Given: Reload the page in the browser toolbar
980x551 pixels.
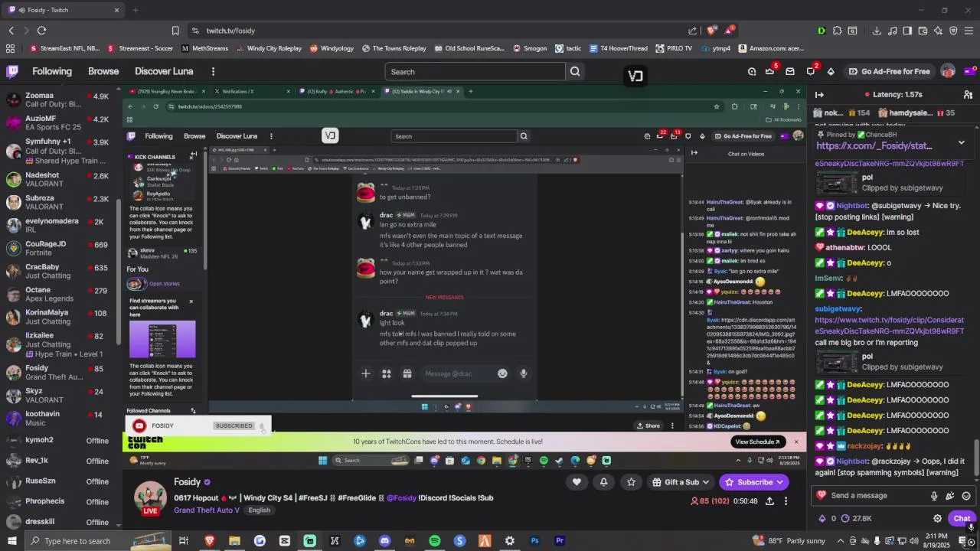Looking at the screenshot, I should [41, 31].
